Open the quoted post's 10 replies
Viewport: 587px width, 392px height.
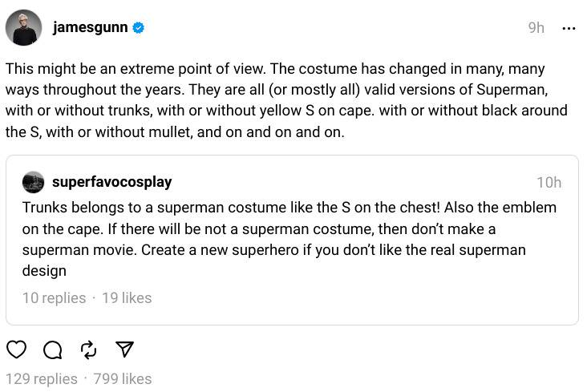tap(54, 297)
